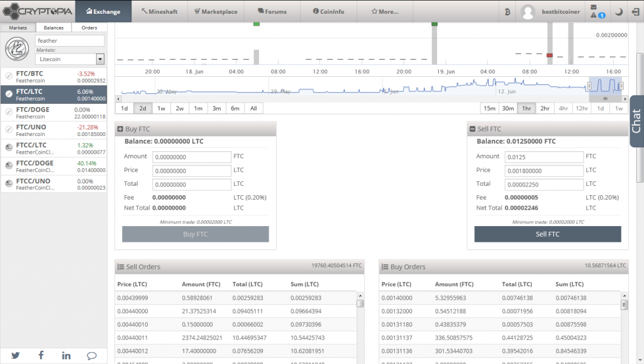Click the FTCC/UNO coin icon

(9, 183)
